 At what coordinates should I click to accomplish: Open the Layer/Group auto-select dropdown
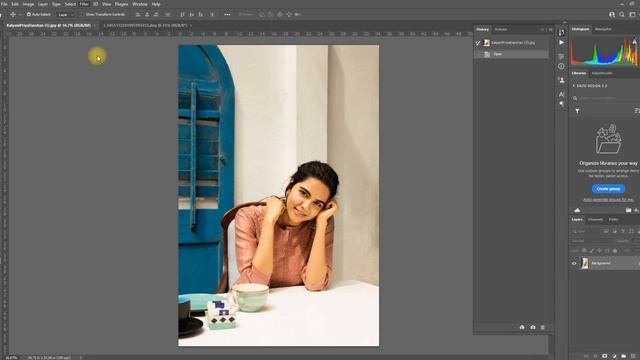pyautogui.click(x=65, y=15)
